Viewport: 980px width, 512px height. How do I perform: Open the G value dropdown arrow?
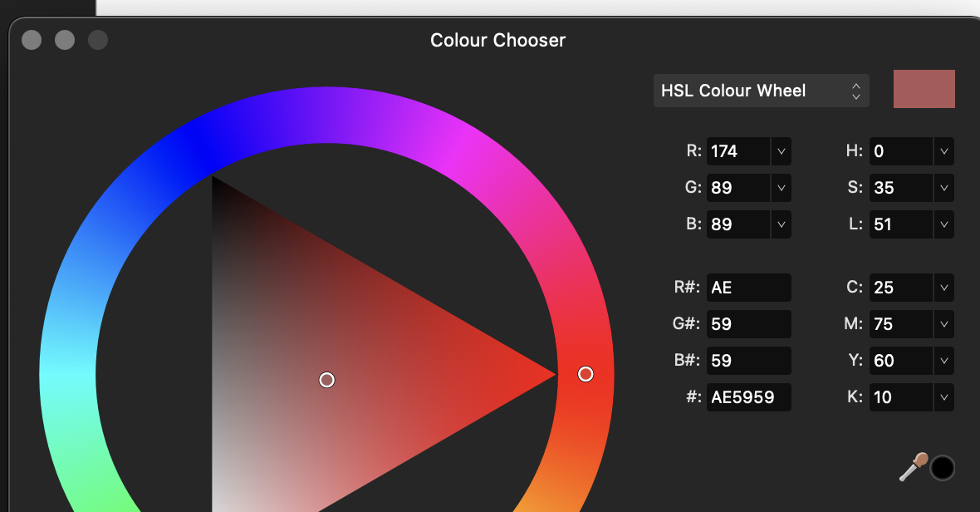point(780,188)
